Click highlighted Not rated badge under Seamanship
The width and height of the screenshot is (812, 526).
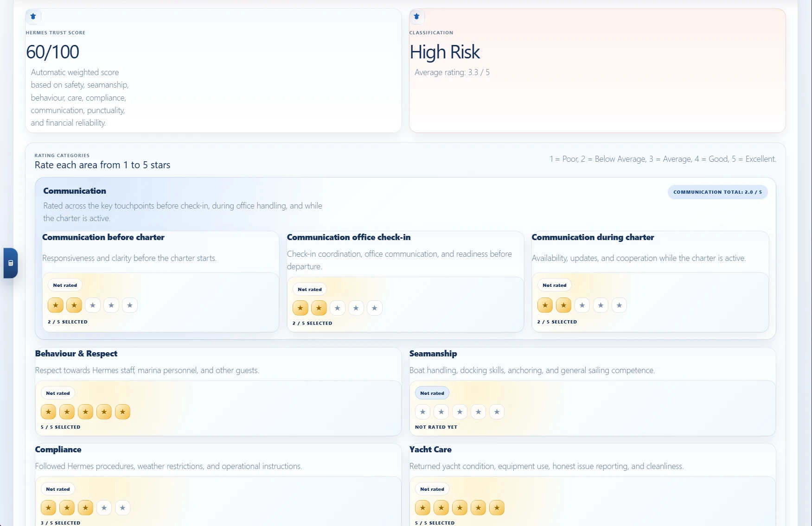click(432, 393)
